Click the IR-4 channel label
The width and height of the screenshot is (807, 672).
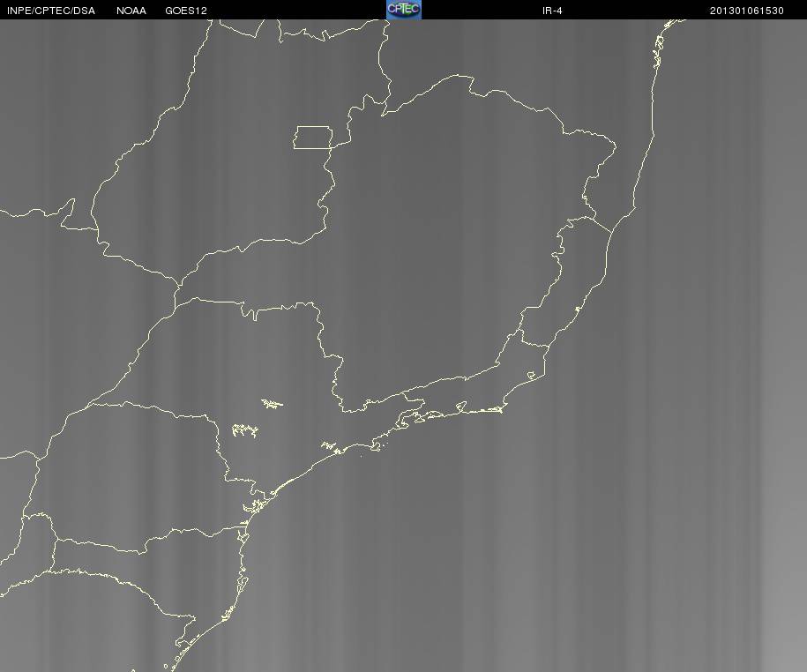[x=552, y=11]
